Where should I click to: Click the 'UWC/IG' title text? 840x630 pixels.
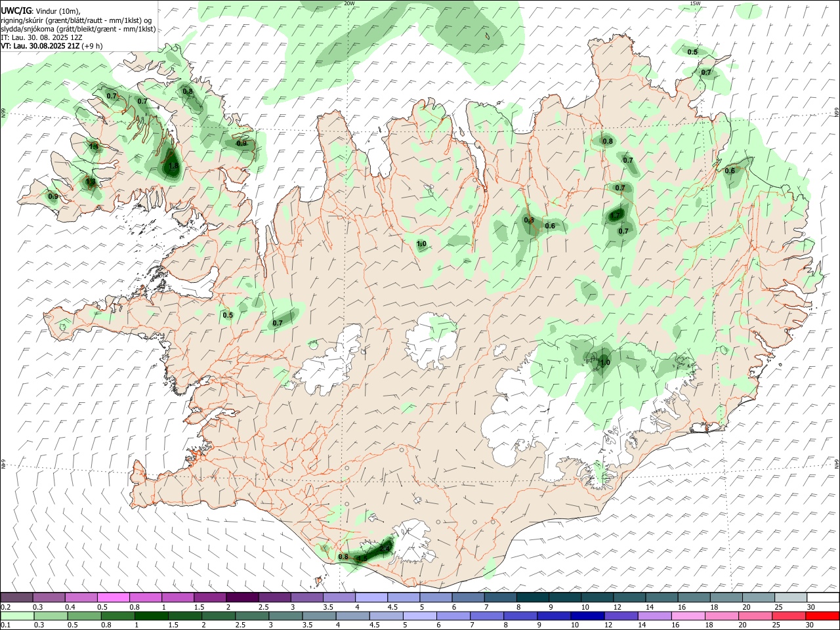(15, 10)
